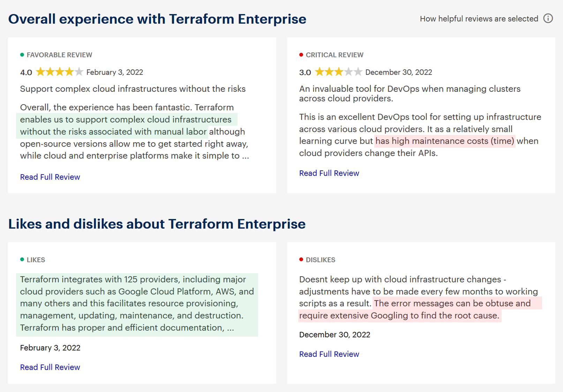Viewport: 563px width, 392px height.
Task: Click the highlighted 'has high maintenance costs' phrase
Action: pyautogui.click(x=444, y=141)
